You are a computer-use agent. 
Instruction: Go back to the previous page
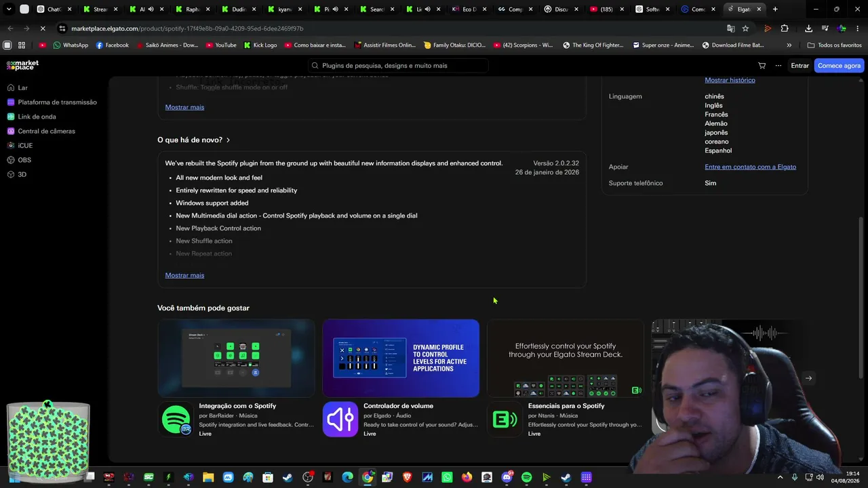[x=10, y=28]
